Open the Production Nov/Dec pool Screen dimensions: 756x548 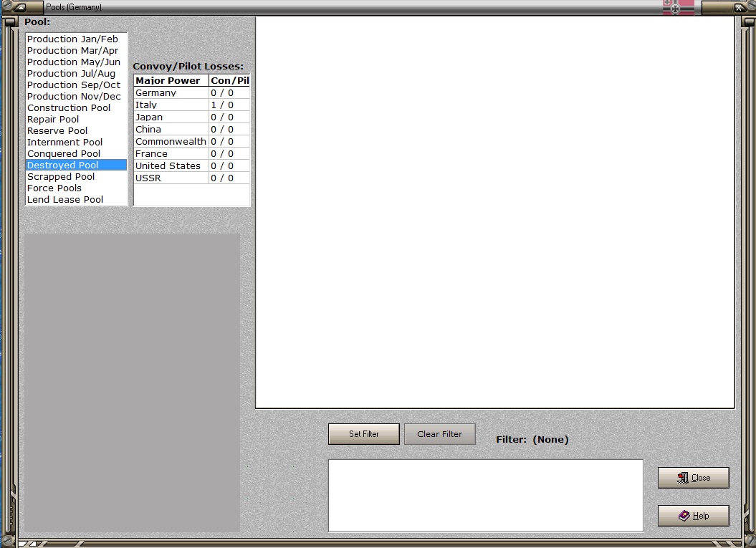tap(76, 97)
